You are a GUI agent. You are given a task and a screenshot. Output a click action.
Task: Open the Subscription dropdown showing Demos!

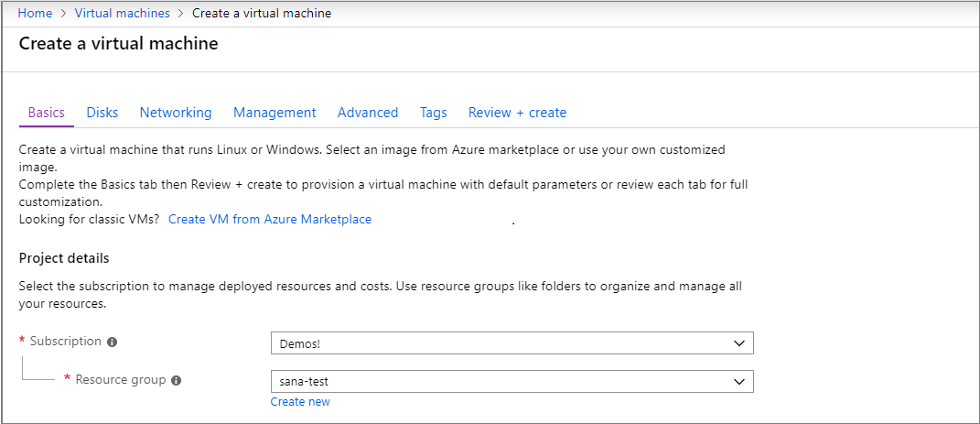[512, 343]
